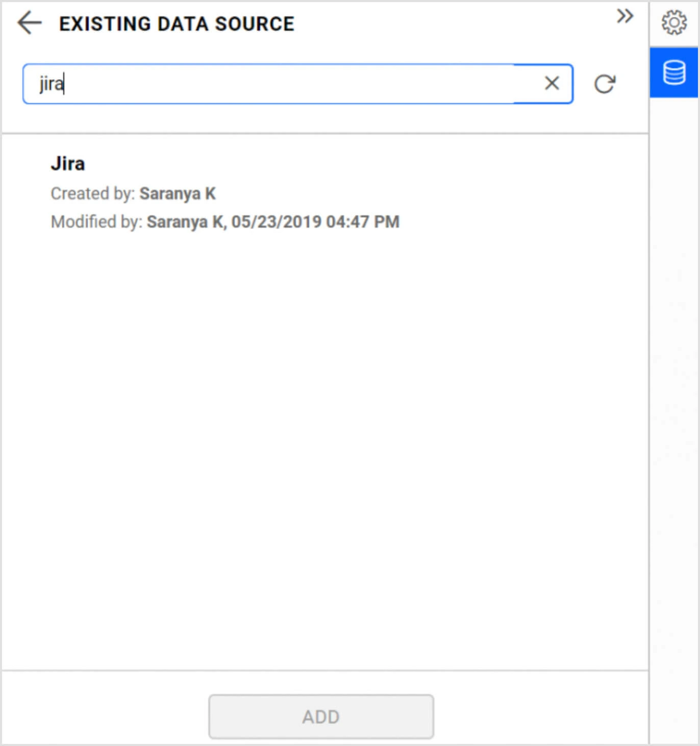The width and height of the screenshot is (700, 746).
Task: Click the 05/23/2019 04:47 PM date text
Action: tap(315, 222)
